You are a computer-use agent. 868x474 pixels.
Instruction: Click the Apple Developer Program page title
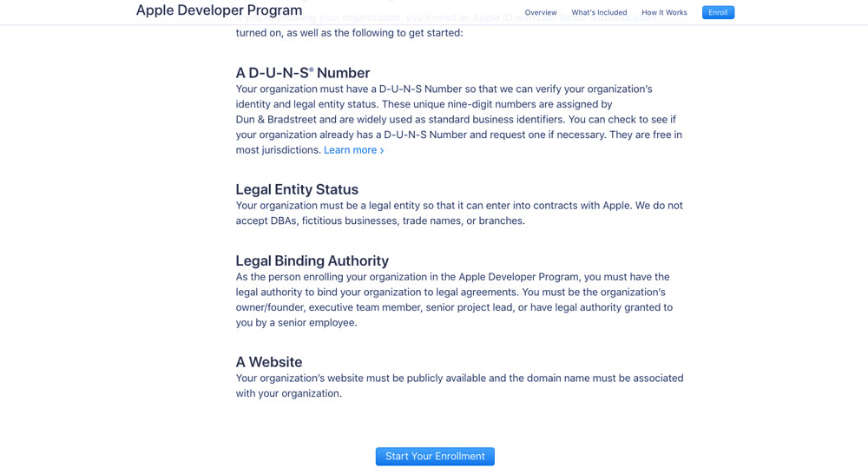coord(219,10)
